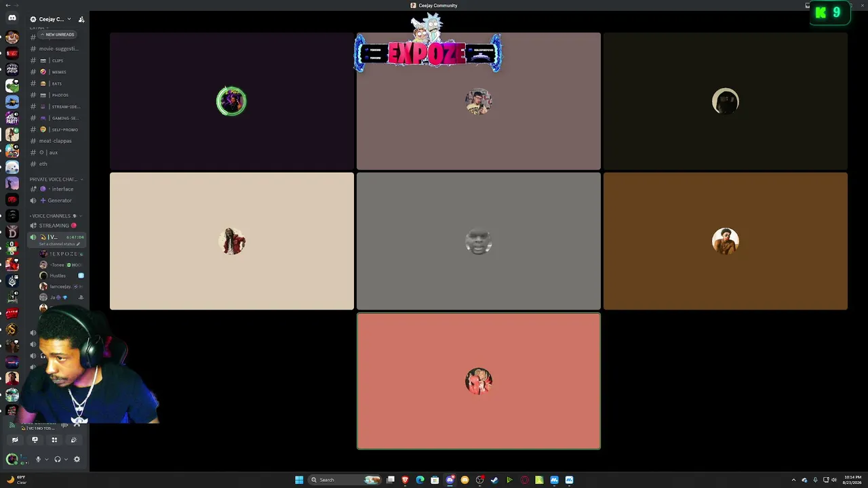868x488 pixels.
Task: Collapse the Voice Channels category
Action: pos(57,216)
